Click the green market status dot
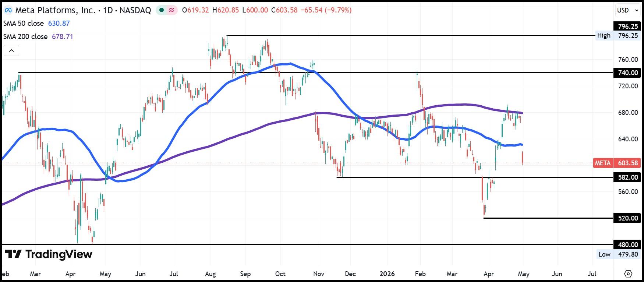 162,10
